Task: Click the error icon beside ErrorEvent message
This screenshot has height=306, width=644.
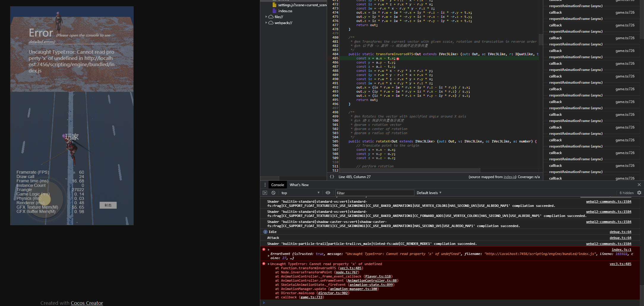Action: click(x=263, y=250)
